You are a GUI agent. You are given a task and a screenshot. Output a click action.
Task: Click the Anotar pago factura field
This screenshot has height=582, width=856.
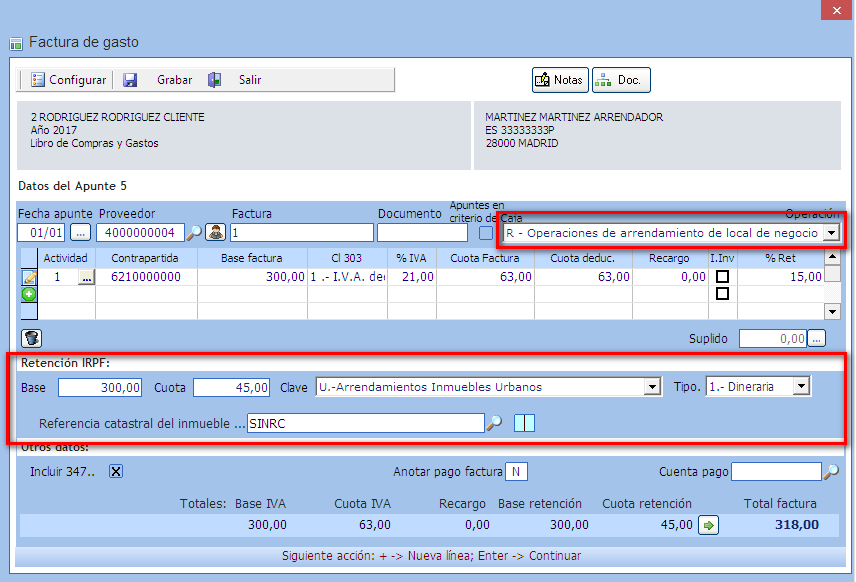coord(516,472)
